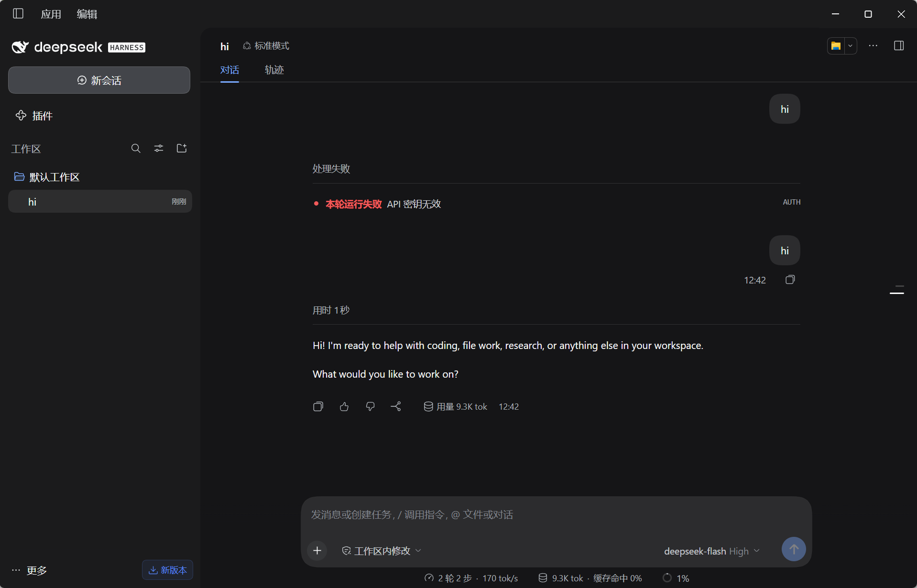Screen dimensions: 917x588
Task: Copy the user hi message at 12:42
Action: pyautogui.click(x=790, y=280)
